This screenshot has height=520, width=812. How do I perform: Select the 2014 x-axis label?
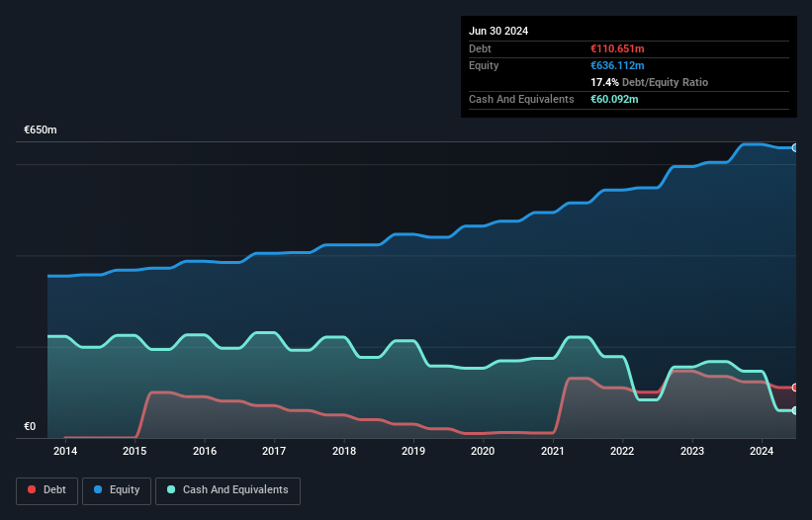[65, 452]
